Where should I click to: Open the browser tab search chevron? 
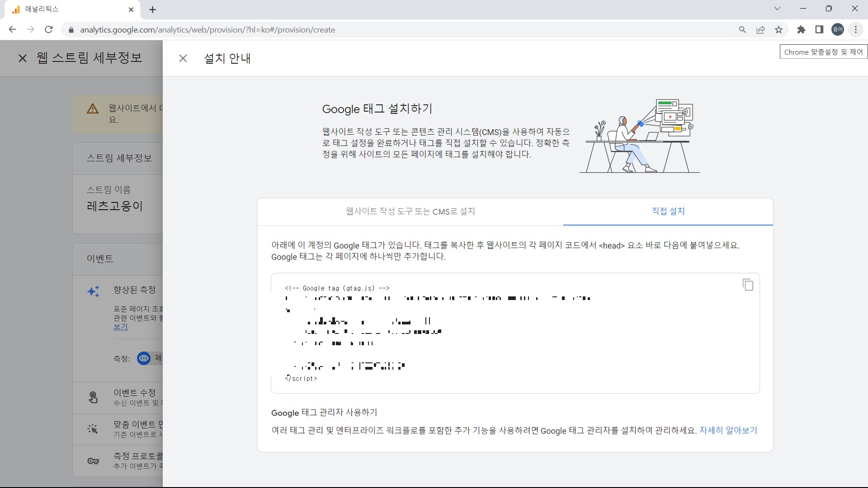(777, 8)
